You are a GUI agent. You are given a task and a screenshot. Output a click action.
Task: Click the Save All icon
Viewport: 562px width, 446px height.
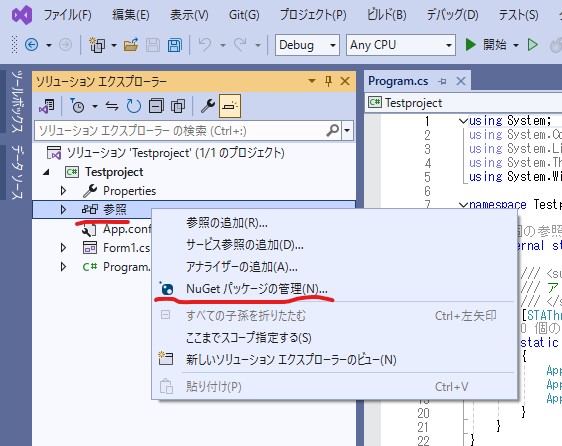[175, 45]
